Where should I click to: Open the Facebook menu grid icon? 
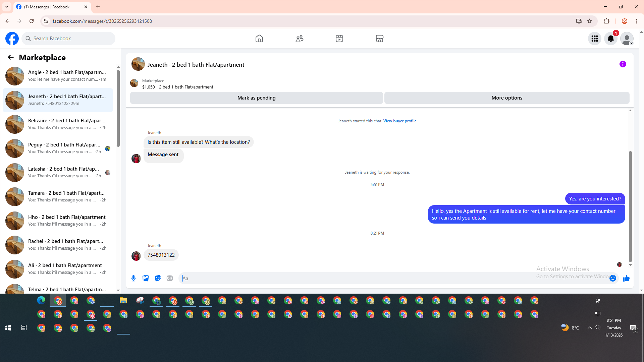(x=594, y=39)
